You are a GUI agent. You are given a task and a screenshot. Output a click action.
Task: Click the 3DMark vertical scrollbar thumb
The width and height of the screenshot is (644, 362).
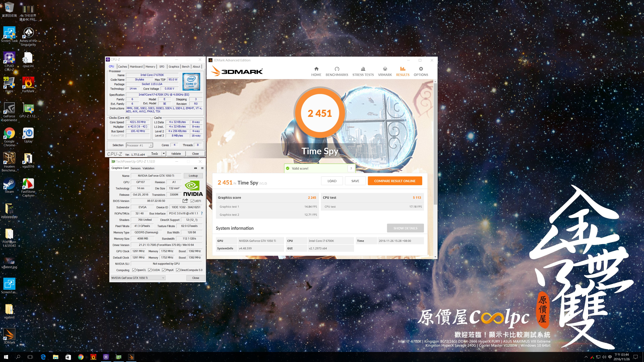[x=435, y=144]
